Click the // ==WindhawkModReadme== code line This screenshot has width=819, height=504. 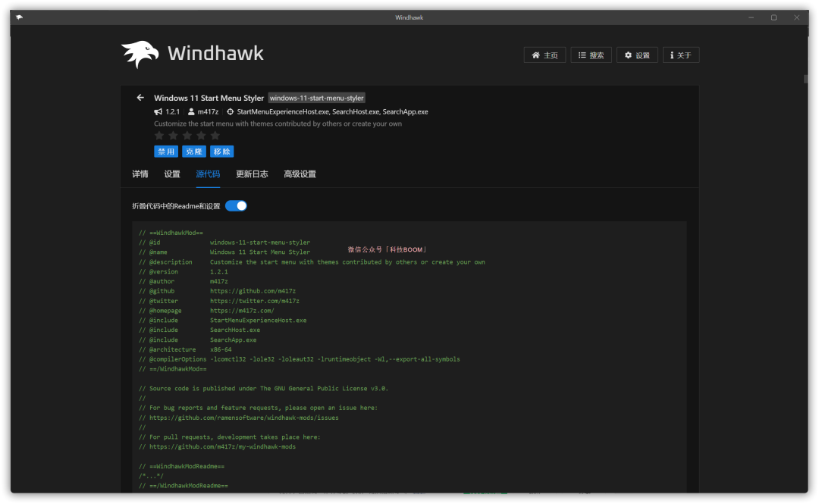click(x=182, y=466)
